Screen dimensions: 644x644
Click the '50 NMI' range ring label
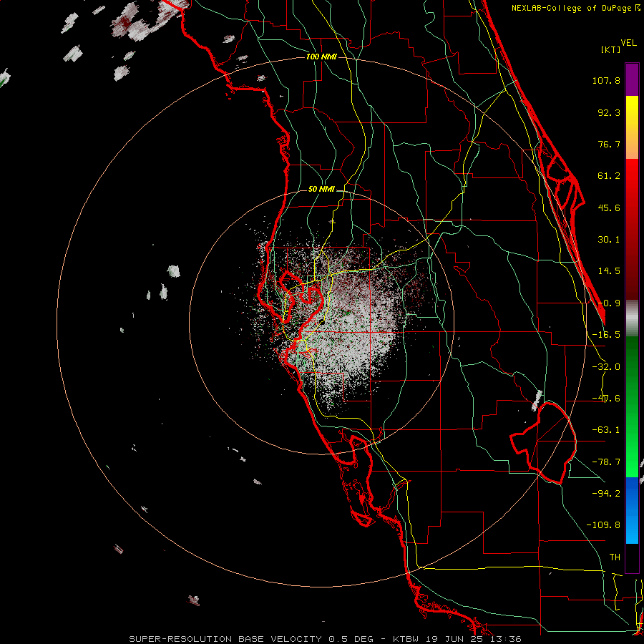[x=321, y=190]
